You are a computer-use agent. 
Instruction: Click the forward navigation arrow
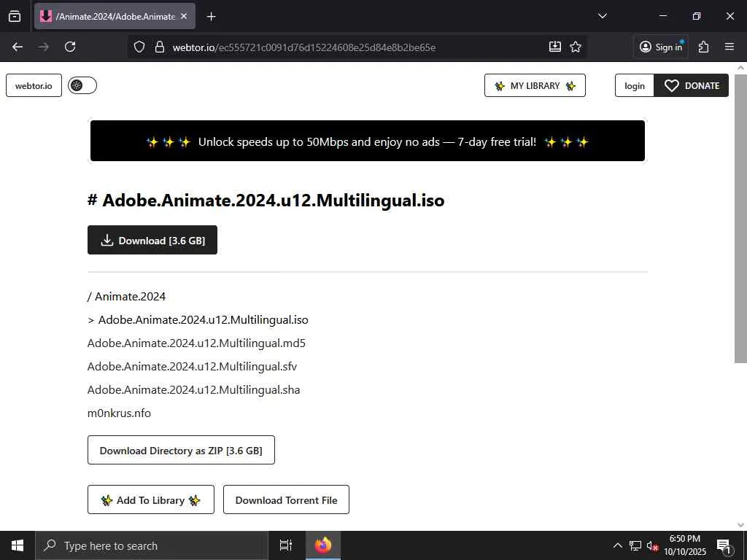43,47
